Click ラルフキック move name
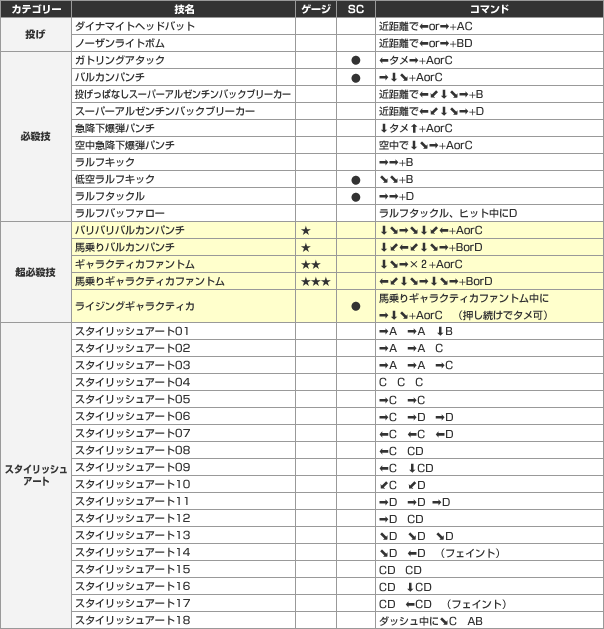Image resolution: width=604 pixels, height=629 pixels. [x=105, y=162]
